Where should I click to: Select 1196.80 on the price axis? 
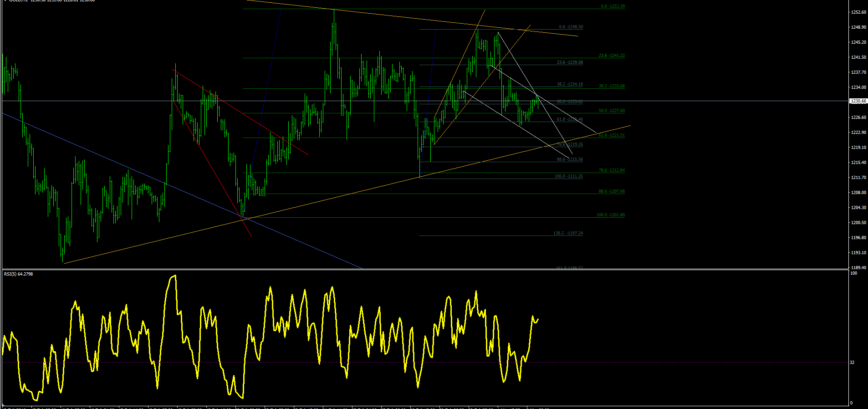(858, 238)
